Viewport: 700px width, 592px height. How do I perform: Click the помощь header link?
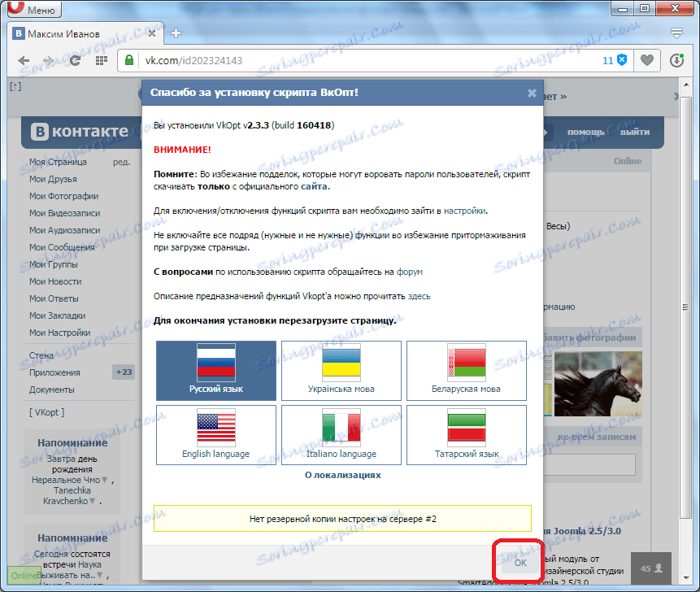click(x=585, y=133)
